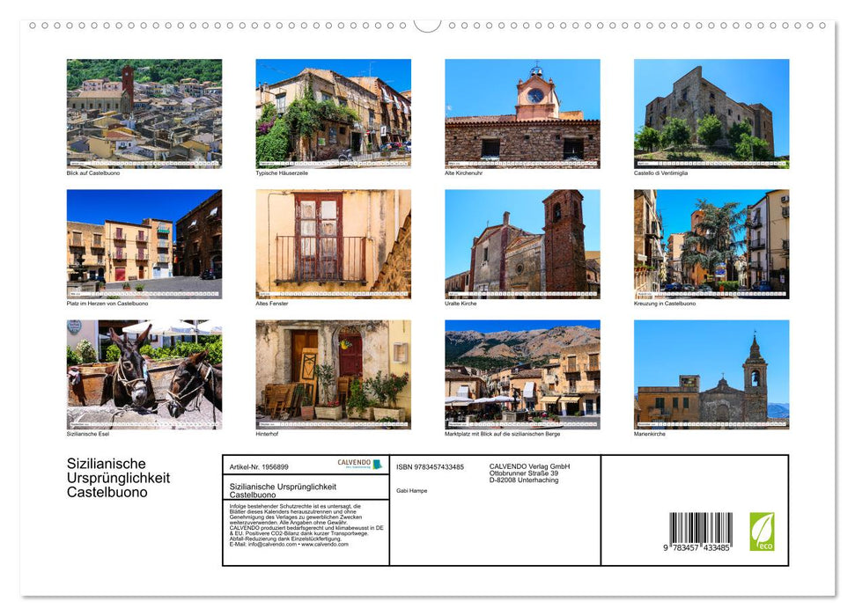Open the Typische Häuserzeile image
855x616 pixels.
point(333,114)
